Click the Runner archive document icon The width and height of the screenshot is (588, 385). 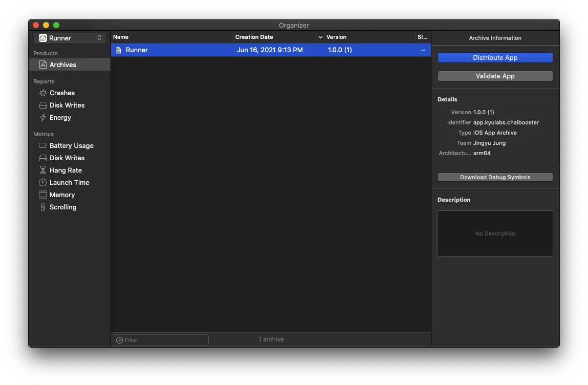coord(119,50)
